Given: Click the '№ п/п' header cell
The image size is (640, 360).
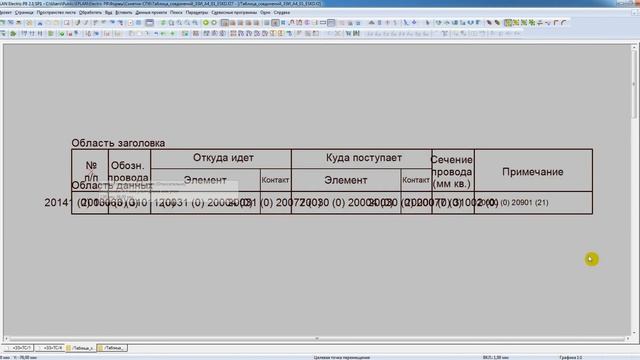Looking at the screenshot, I should 91,171.
